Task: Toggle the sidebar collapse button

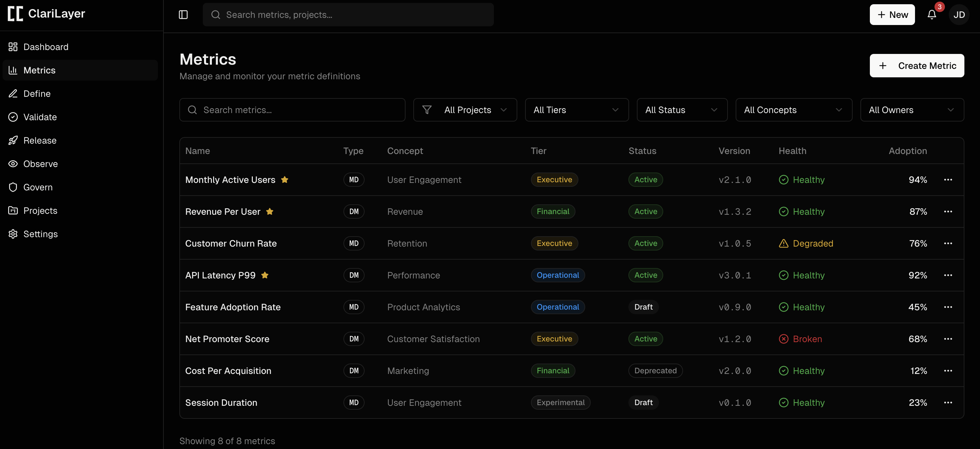Action: point(183,15)
